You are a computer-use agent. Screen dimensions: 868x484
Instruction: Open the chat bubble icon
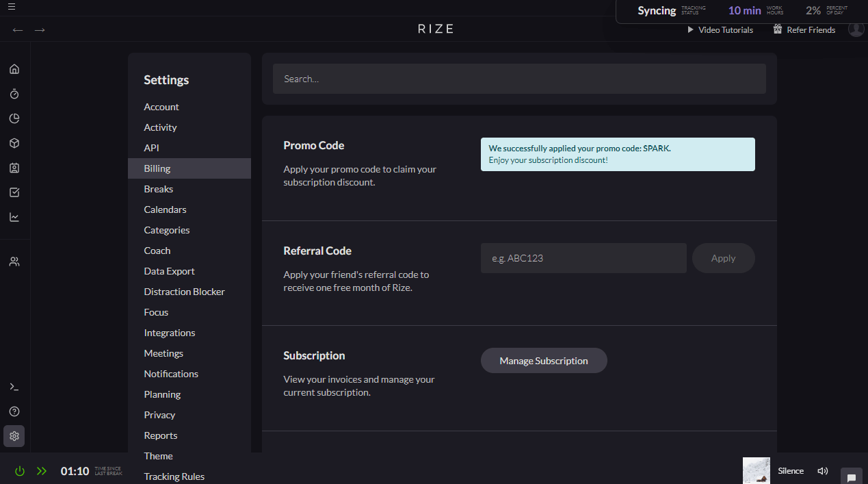click(x=852, y=477)
